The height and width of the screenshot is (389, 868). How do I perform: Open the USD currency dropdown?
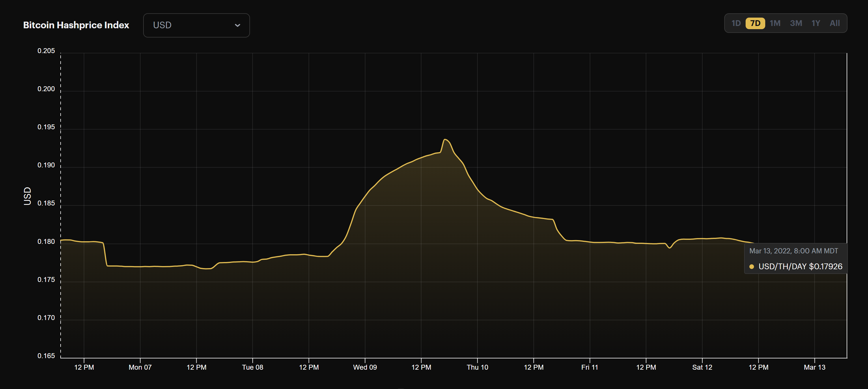(x=197, y=25)
